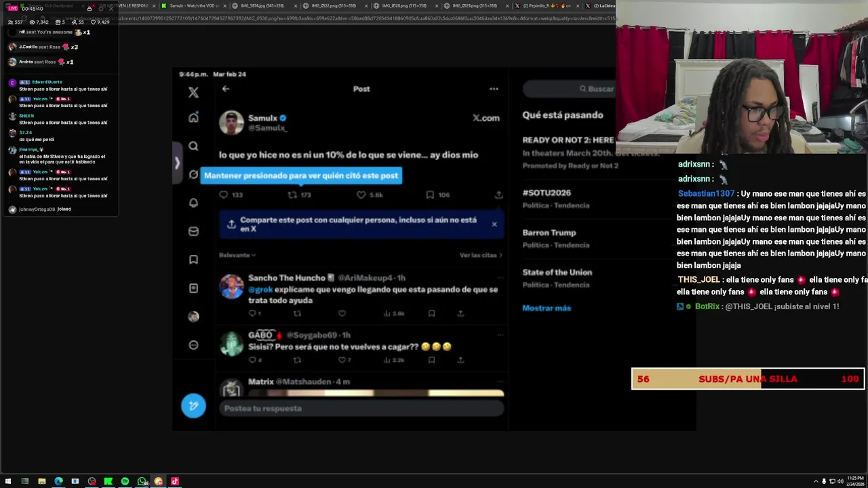Open the profile avatar in the X sidebar
Screen dimensions: 868x488
[x=193, y=317]
